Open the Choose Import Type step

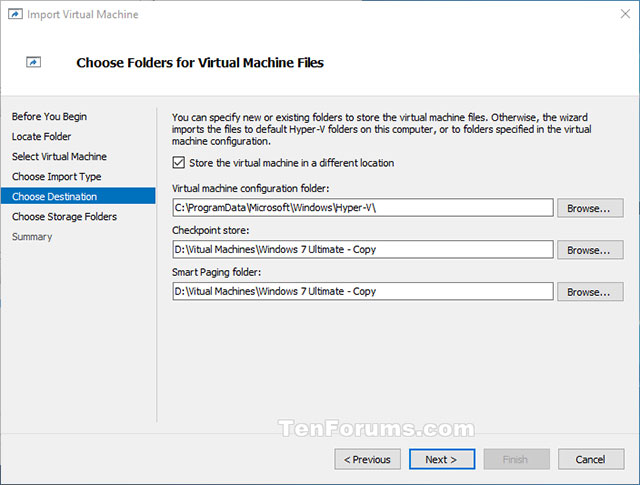tap(56, 176)
